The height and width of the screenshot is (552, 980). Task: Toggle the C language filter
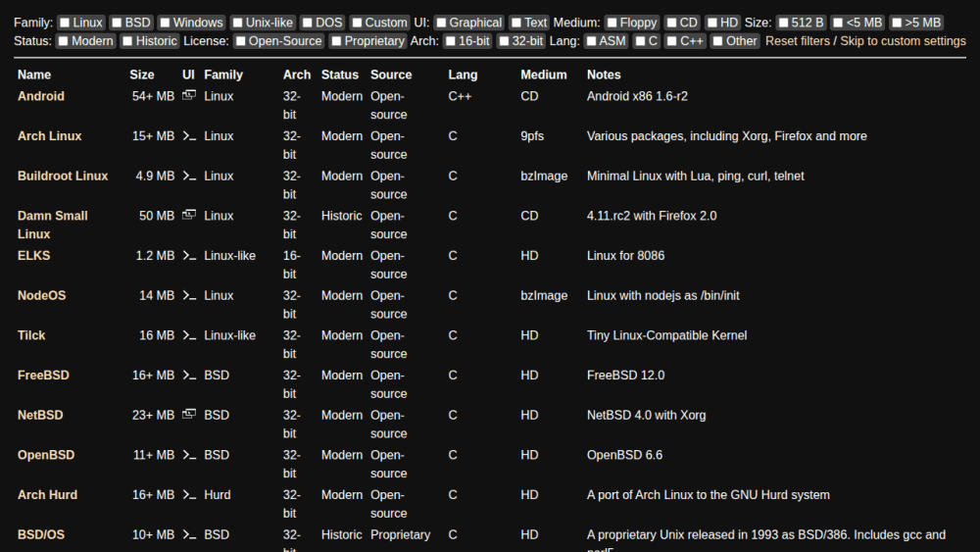coord(640,41)
